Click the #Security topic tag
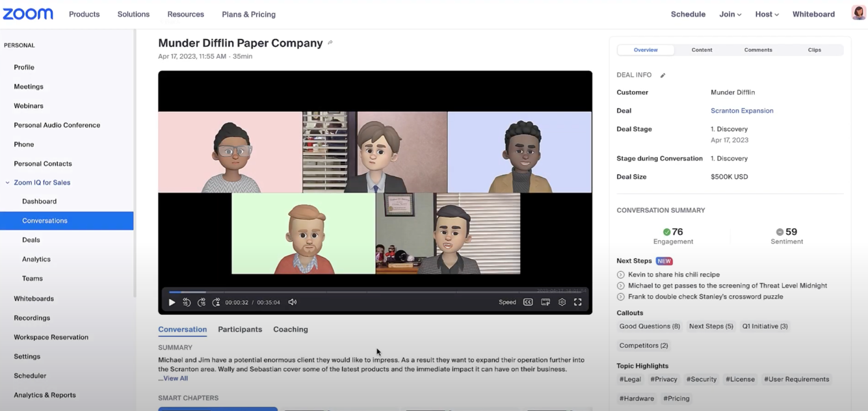 (702, 380)
